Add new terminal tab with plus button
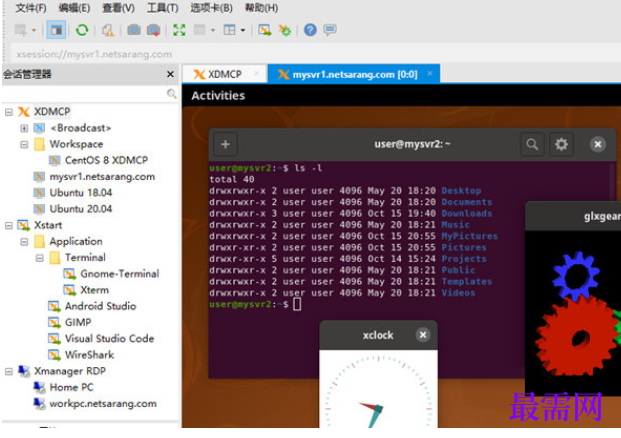 point(225,145)
